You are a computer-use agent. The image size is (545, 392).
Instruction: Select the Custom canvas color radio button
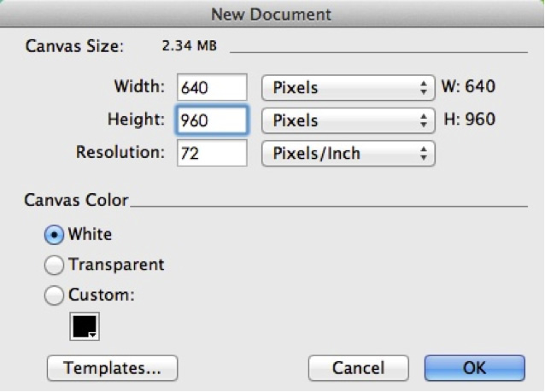point(54,295)
